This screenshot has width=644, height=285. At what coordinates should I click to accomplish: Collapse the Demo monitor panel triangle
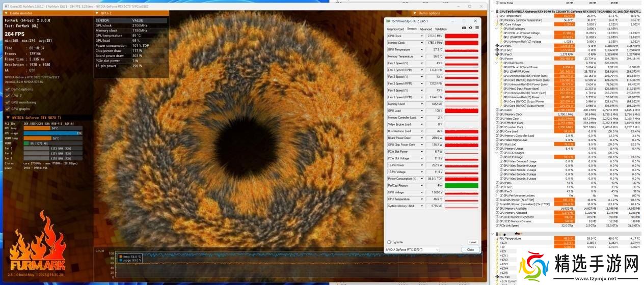pos(6,13)
